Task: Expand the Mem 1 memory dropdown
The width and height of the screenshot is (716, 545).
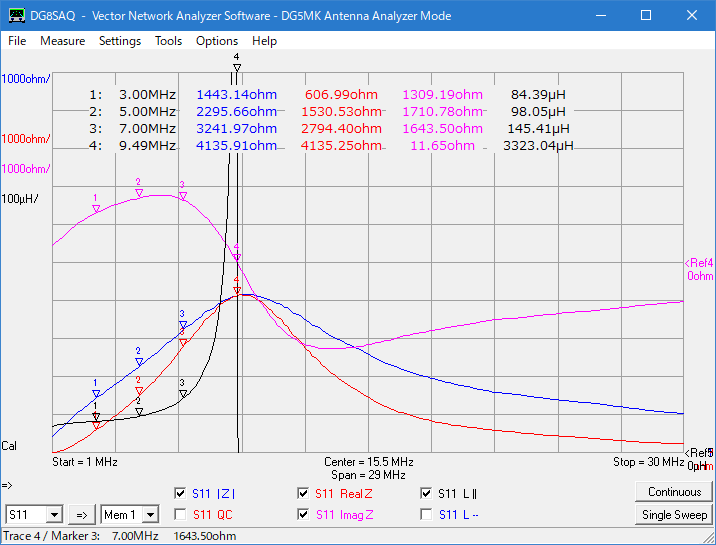Action: click(x=150, y=515)
